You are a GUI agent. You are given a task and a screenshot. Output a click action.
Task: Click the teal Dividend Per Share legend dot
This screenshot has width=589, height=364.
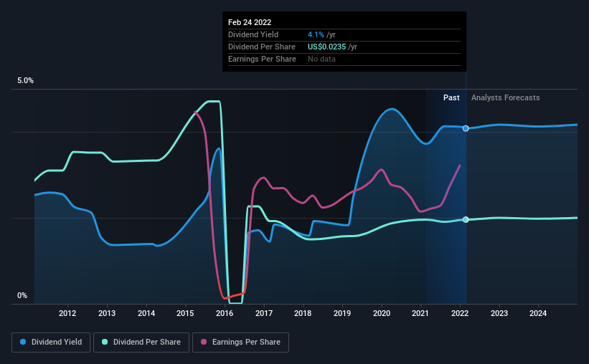(x=105, y=342)
